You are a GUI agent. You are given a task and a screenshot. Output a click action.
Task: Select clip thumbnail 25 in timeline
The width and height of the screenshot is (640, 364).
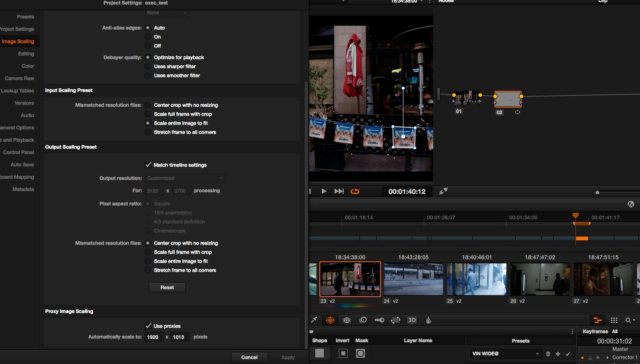[476, 279]
